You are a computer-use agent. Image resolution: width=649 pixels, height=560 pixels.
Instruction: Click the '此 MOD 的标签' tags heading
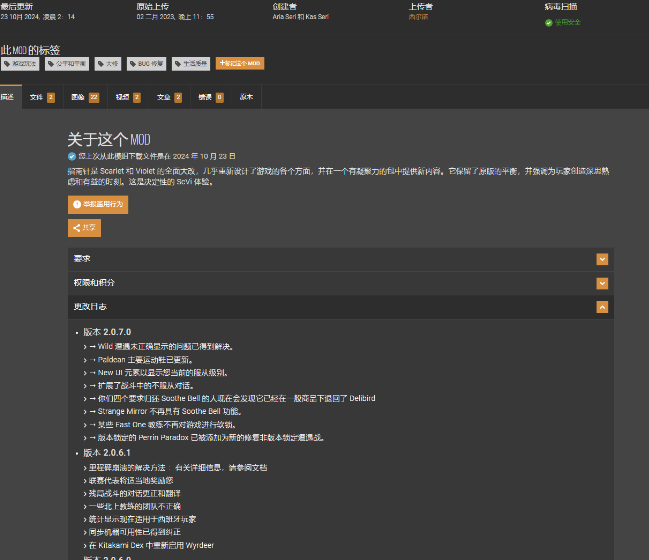pos(30,50)
